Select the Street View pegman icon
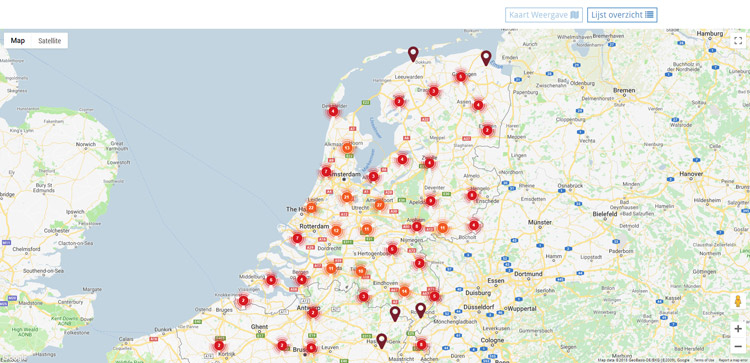 pos(738,302)
